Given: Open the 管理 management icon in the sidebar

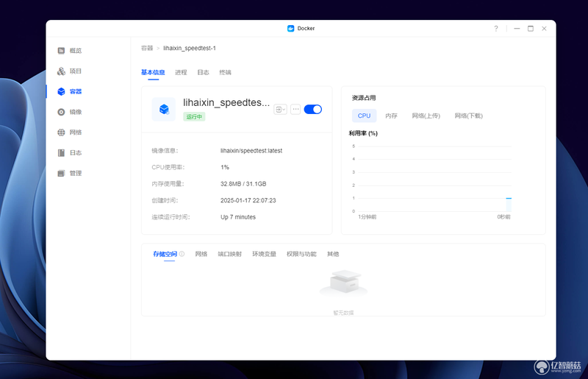Looking at the screenshot, I should click(61, 173).
